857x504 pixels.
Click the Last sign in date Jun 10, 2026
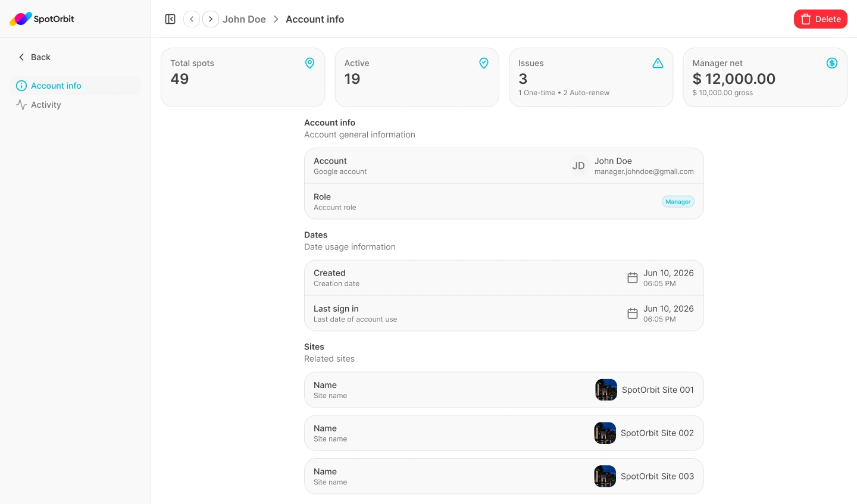(x=668, y=309)
